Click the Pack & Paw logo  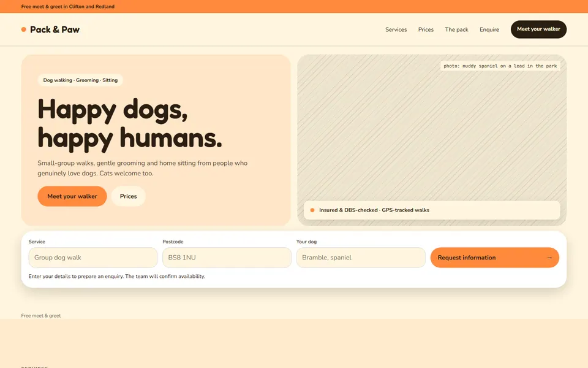pyautogui.click(x=50, y=29)
